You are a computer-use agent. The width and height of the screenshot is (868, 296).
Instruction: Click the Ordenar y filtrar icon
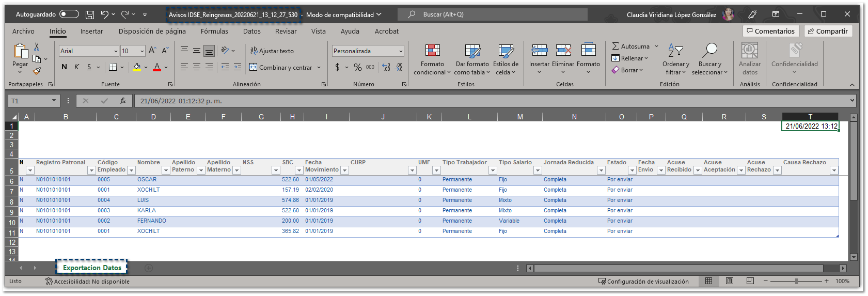tap(675, 51)
